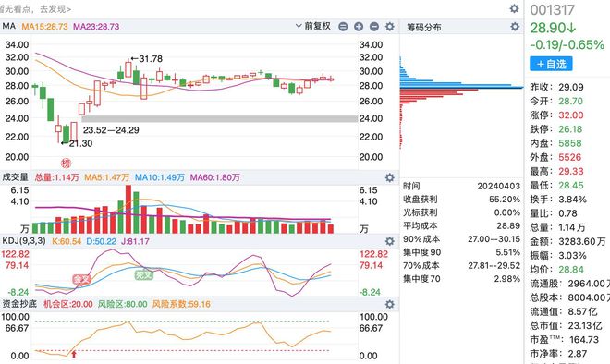Click 均价 28.84 quote row

556,270
